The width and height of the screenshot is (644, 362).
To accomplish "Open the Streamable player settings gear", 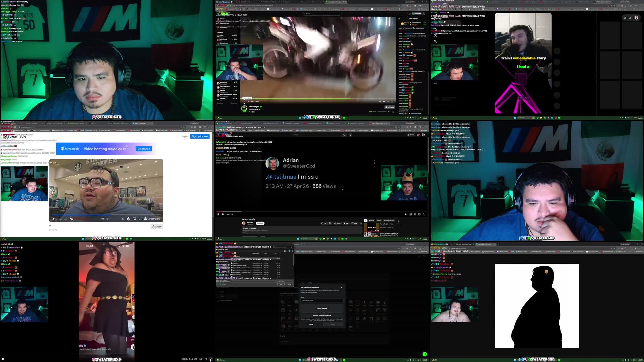I will (129, 219).
